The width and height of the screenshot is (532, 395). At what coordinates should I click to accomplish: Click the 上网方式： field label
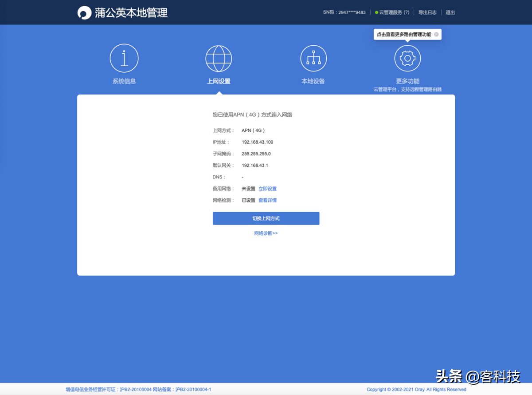(x=223, y=130)
